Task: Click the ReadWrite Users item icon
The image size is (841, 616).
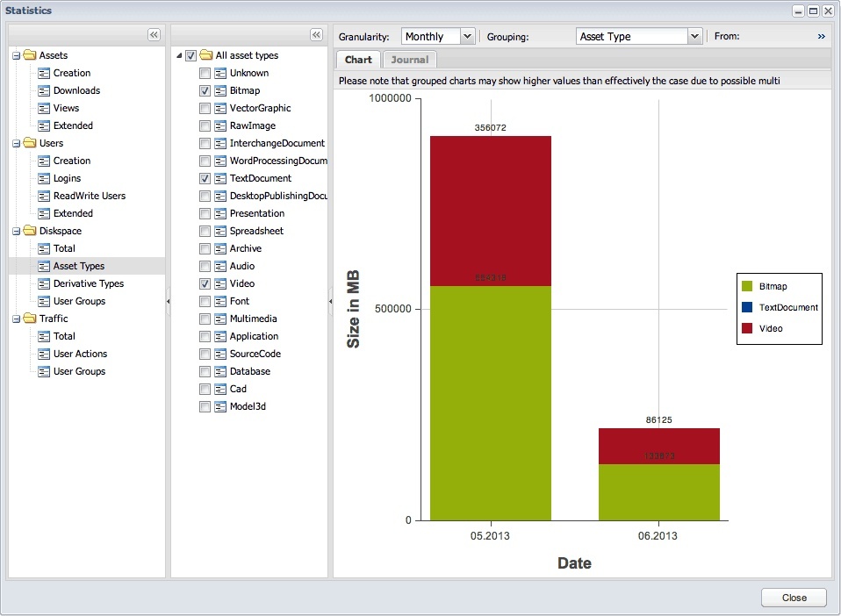Action: click(x=44, y=197)
